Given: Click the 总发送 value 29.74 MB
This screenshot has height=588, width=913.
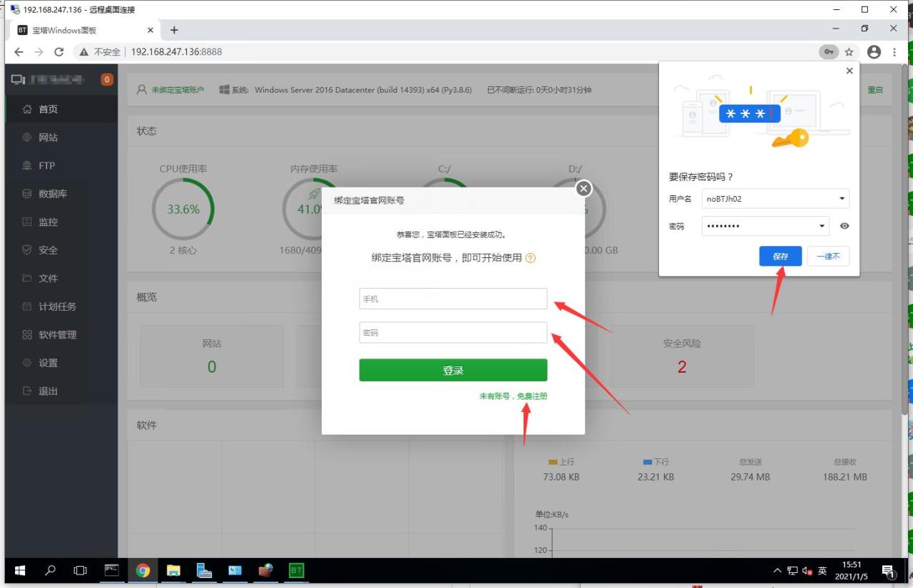Looking at the screenshot, I should click(x=750, y=477).
